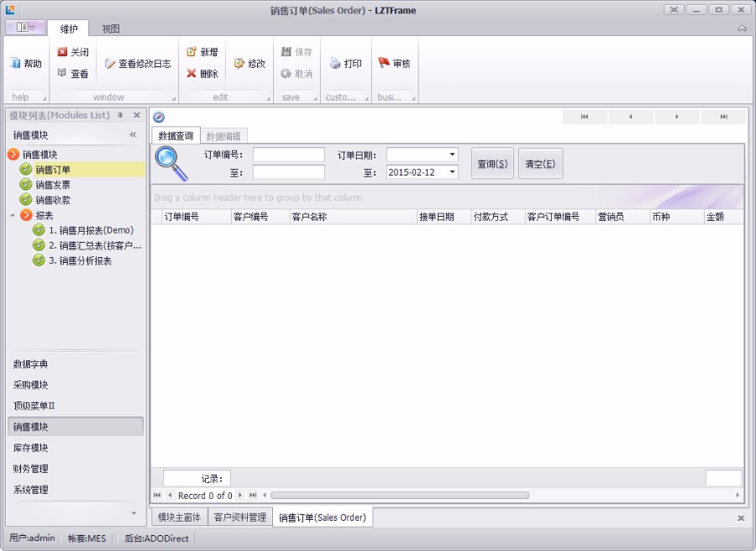756x551 pixels.
Task: Close the active document tab with the X
Action: [x=741, y=518]
